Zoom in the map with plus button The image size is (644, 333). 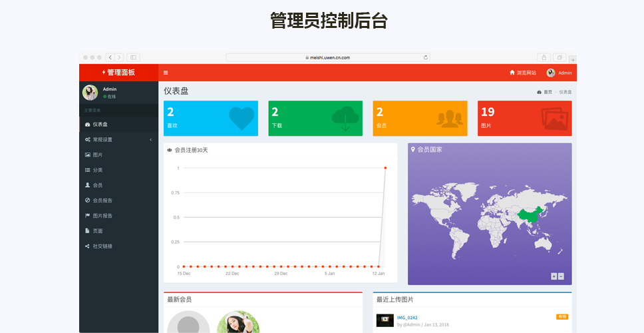(x=554, y=276)
